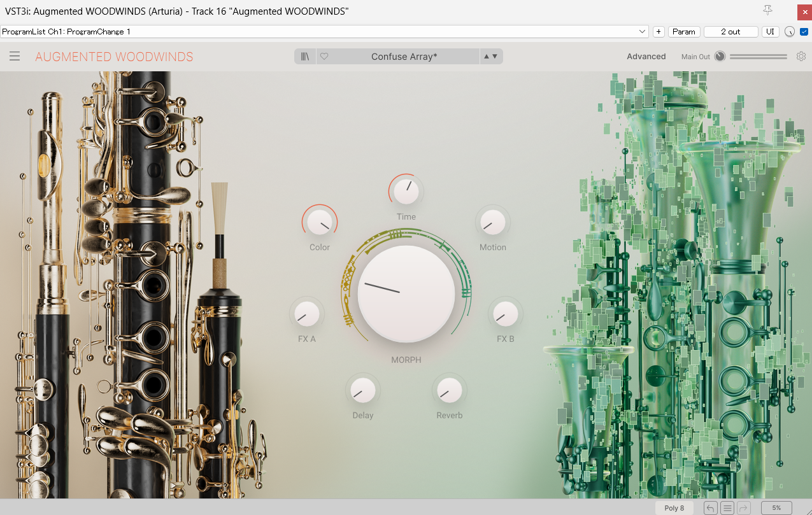This screenshot has width=812, height=515.
Task: Click the UI button
Action: click(x=770, y=32)
